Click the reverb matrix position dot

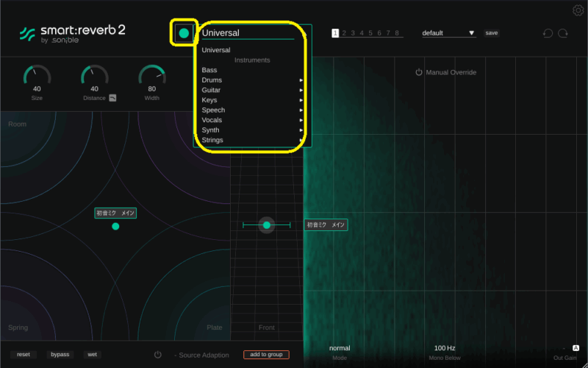115,226
